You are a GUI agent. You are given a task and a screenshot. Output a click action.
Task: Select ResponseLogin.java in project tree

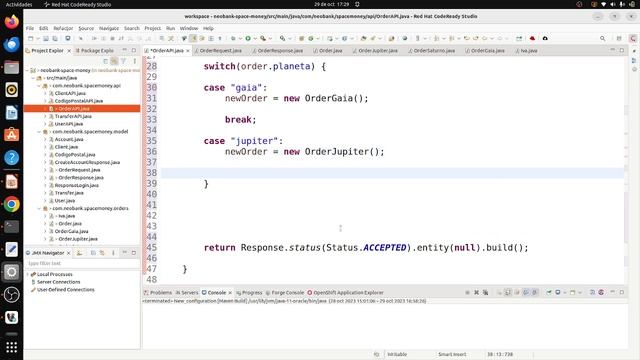click(x=76, y=185)
